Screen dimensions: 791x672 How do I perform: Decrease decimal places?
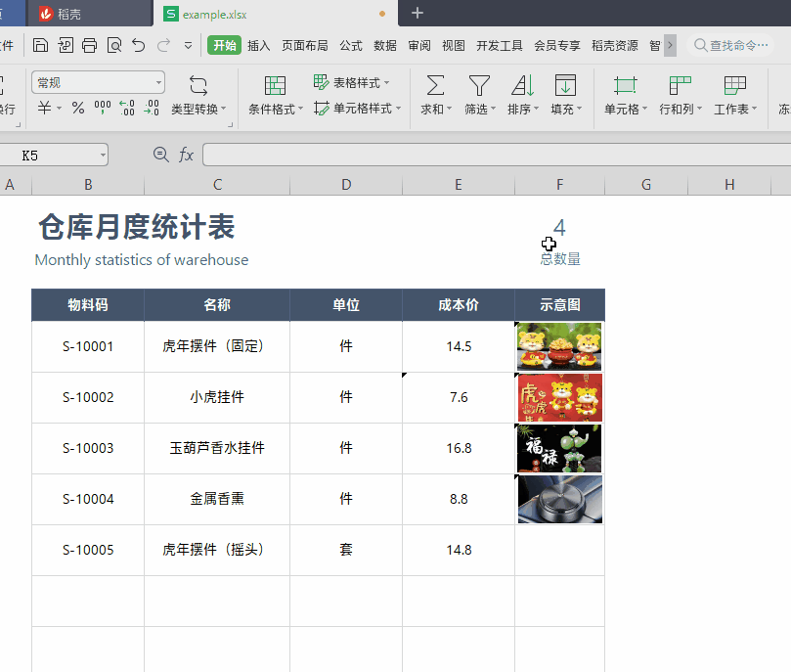pyautogui.click(x=152, y=108)
